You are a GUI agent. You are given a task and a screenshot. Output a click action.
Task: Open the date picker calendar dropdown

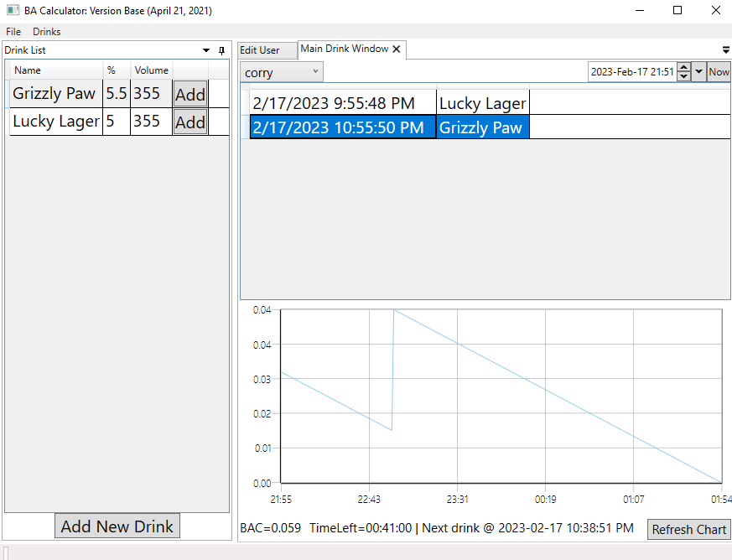pos(699,71)
